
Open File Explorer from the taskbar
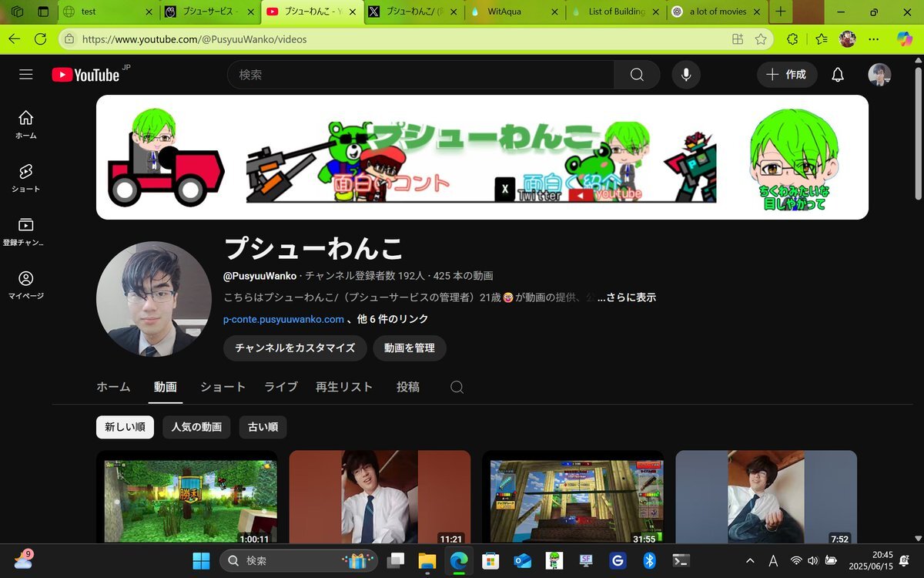(x=427, y=560)
